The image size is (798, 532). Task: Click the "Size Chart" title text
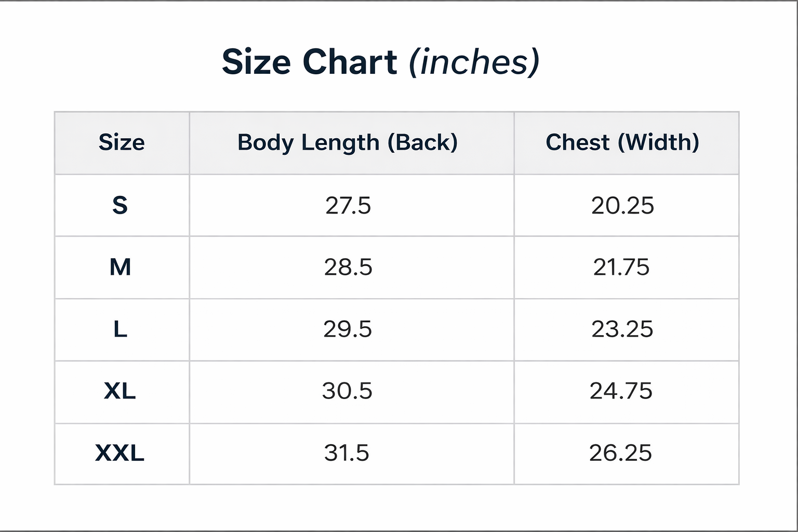(309, 62)
